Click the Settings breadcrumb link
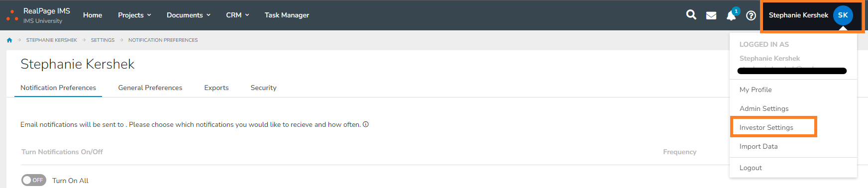The width and height of the screenshot is (868, 188). point(103,40)
